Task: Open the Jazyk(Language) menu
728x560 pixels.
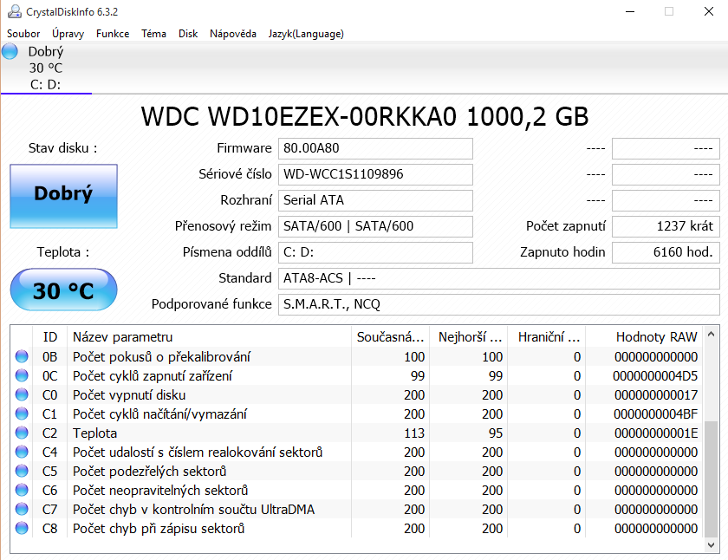Action: click(x=306, y=34)
